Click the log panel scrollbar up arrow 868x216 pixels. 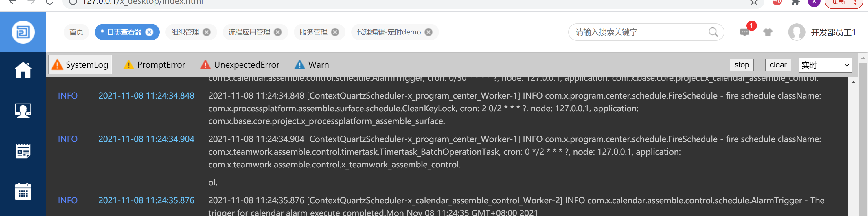pyautogui.click(x=853, y=82)
